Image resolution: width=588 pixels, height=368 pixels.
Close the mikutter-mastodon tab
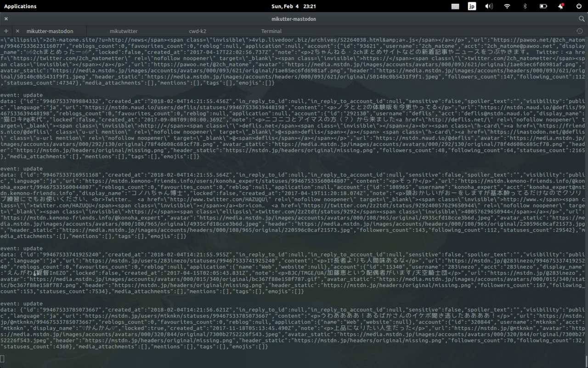pos(17,31)
